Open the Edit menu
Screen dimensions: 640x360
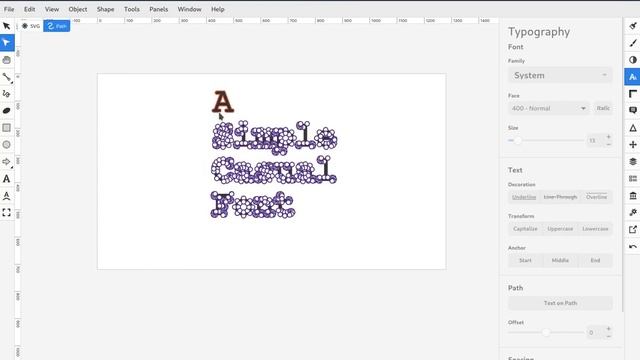pos(29,9)
